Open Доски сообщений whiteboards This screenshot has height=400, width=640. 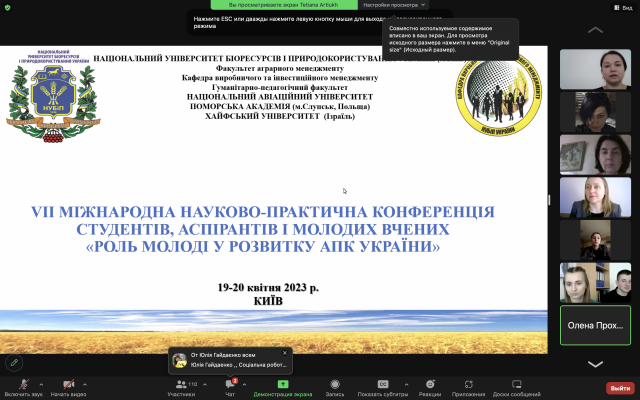point(516,388)
